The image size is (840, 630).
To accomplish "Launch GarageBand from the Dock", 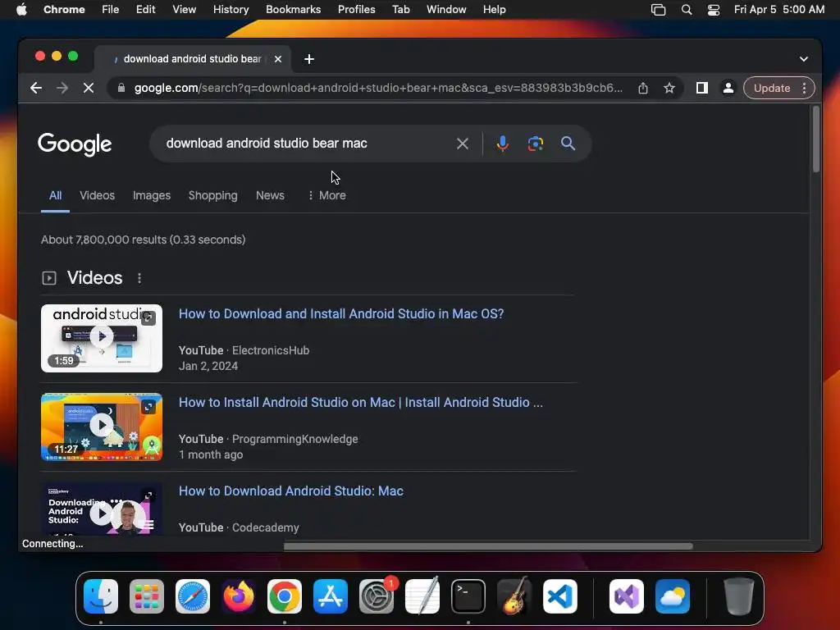I will coord(514,596).
